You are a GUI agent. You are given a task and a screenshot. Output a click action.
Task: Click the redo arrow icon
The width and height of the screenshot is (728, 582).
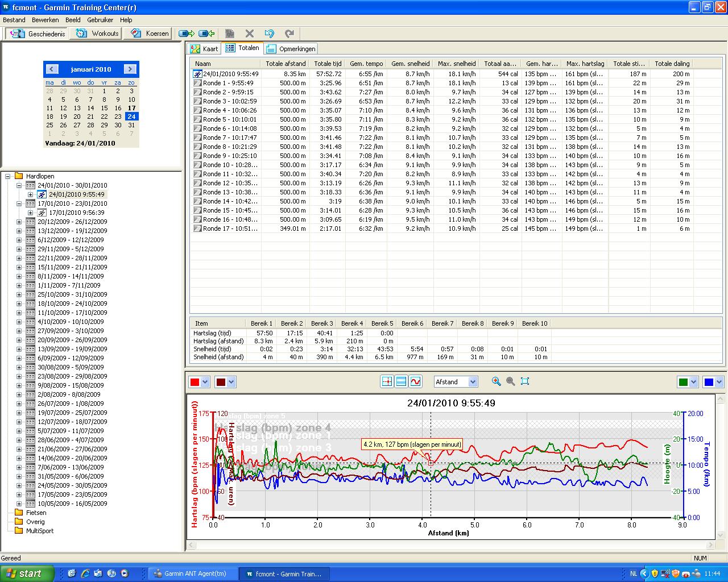tap(289, 34)
